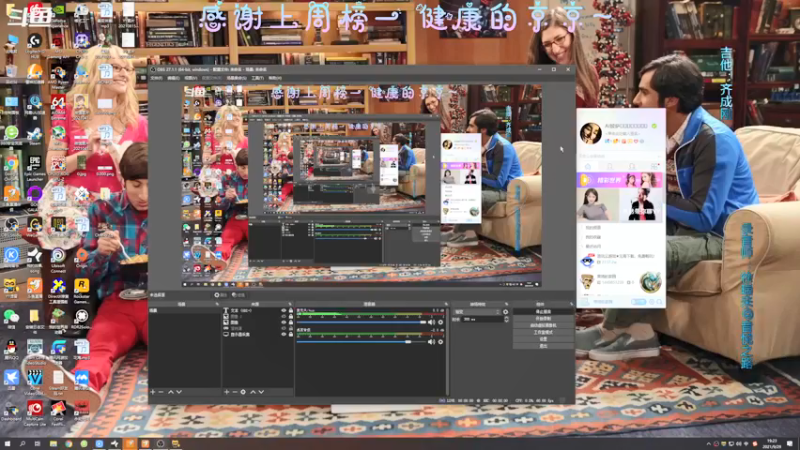Move the selected scene down
The width and height of the screenshot is (800, 450).
tap(179, 392)
